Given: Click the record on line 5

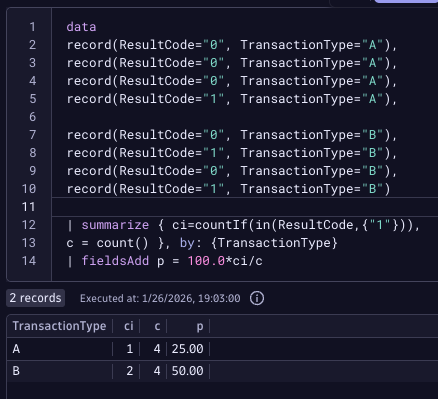Looking at the screenshot, I should coord(232,99).
